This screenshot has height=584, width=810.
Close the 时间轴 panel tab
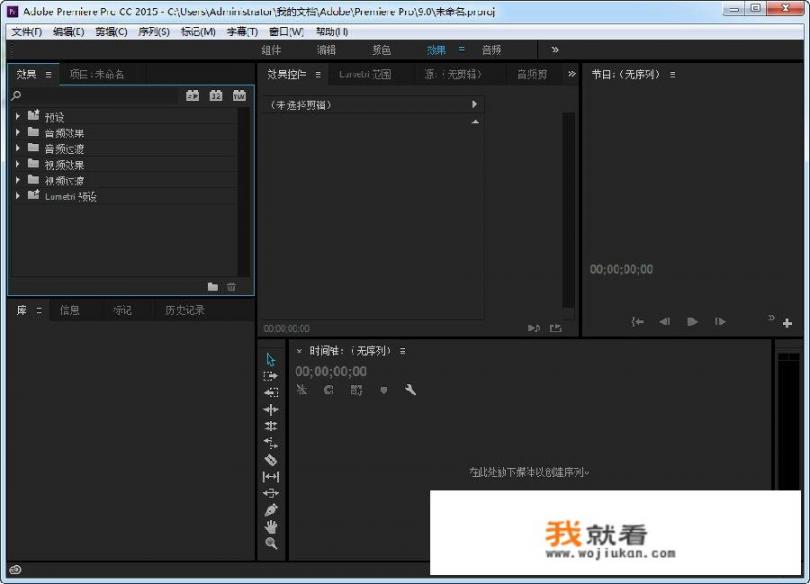299,351
